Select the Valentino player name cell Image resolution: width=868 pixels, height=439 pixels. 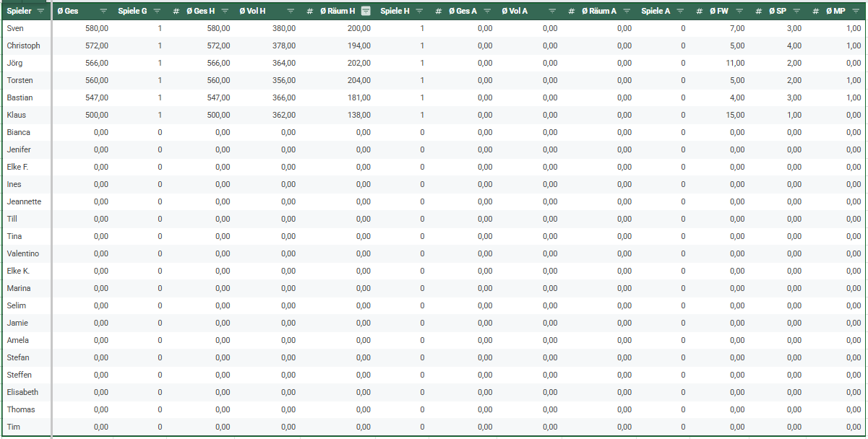point(25,253)
